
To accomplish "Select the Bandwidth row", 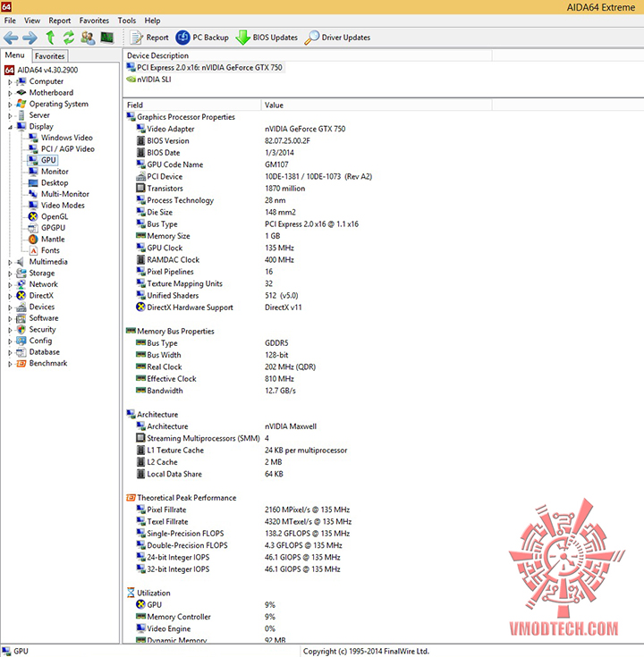I will click(x=216, y=391).
